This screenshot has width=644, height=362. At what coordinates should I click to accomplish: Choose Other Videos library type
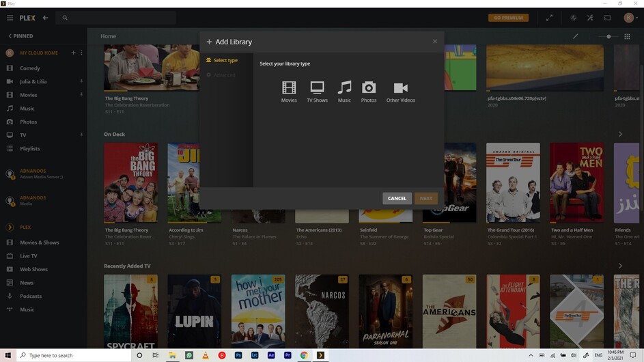point(400,92)
